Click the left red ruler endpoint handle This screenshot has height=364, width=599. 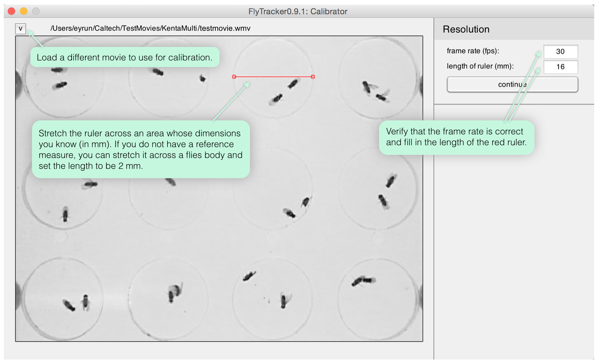tap(234, 77)
